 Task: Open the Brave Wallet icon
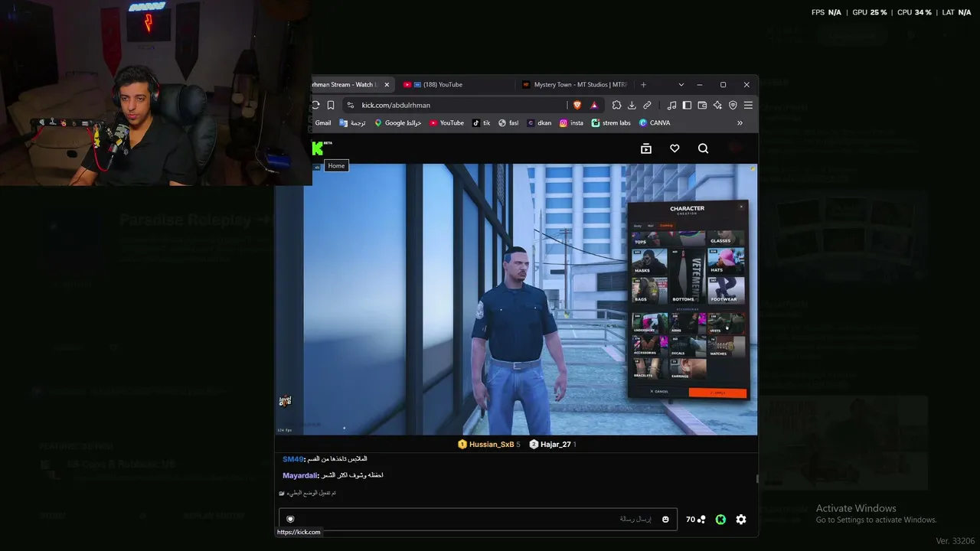[x=702, y=105]
